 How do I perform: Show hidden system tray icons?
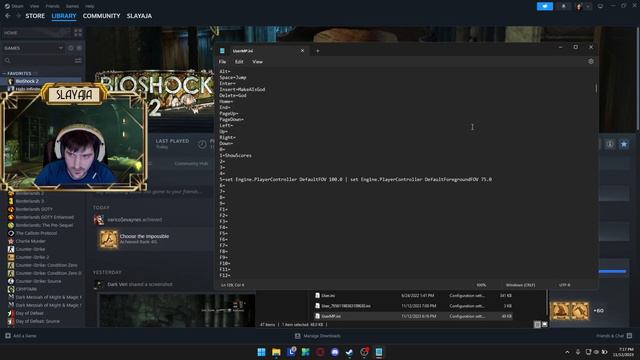click(x=567, y=352)
